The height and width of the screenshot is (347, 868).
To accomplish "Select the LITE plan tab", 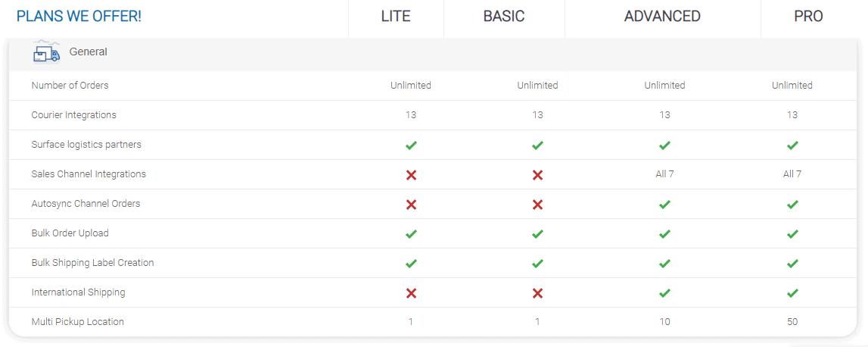I will click(x=396, y=17).
